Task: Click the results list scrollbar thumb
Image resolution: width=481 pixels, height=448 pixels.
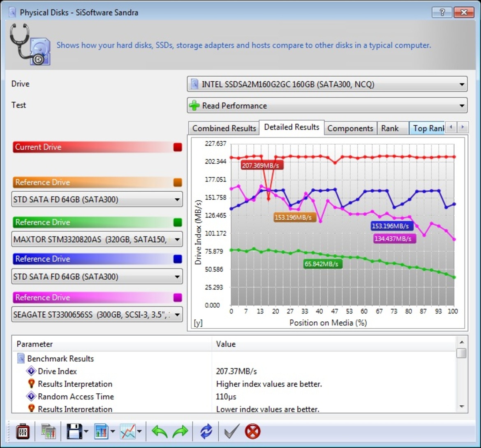Action: point(461,353)
